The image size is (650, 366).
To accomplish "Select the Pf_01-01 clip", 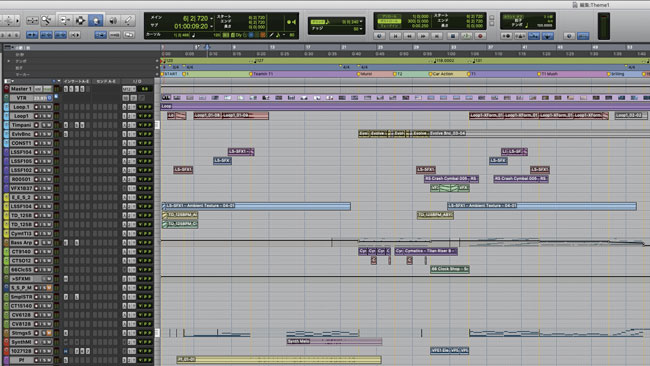I will click(279, 359).
